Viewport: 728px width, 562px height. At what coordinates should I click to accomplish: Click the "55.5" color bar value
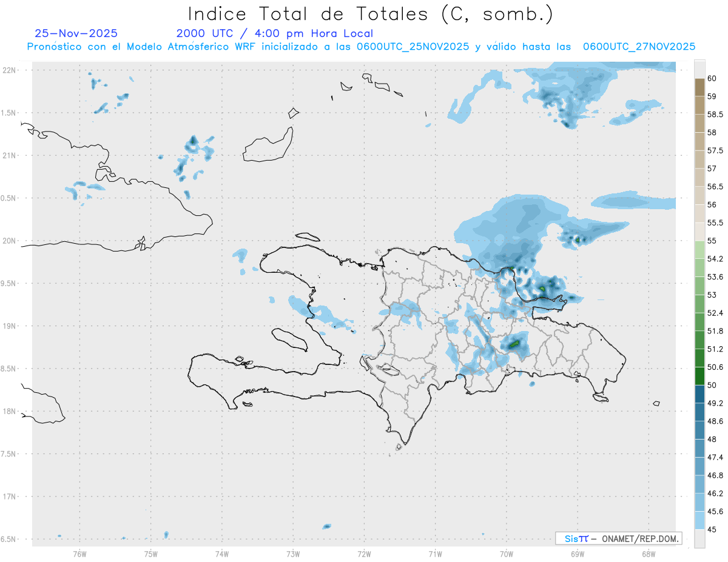point(716,223)
